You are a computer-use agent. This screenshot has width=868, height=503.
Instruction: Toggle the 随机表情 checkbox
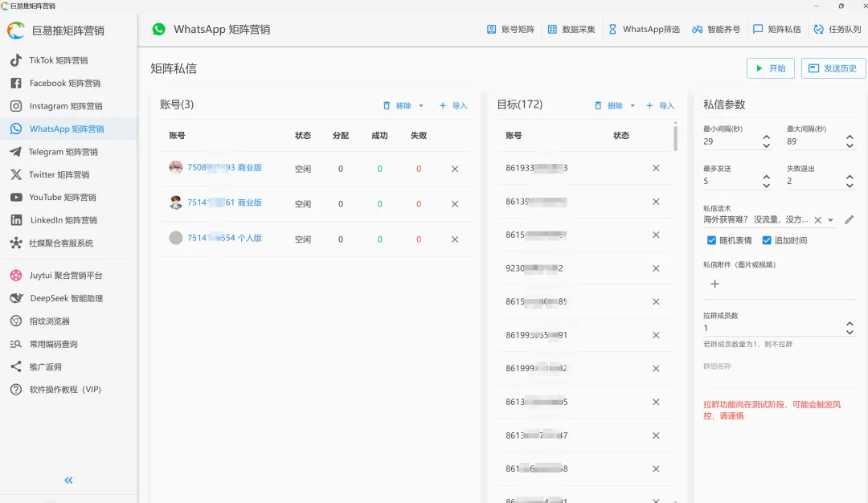click(711, 240)
